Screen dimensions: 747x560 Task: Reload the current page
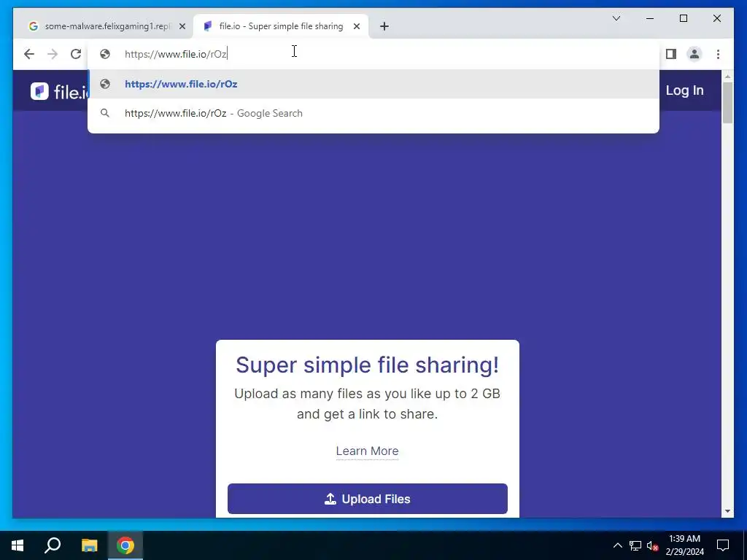pos(76,54)
